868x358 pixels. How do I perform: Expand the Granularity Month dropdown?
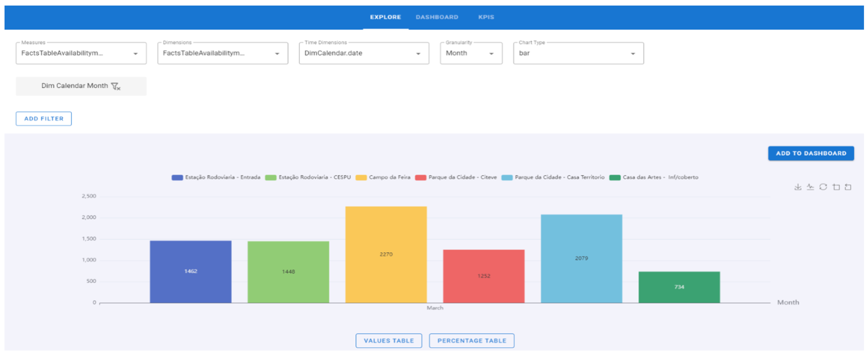[471, 53]
